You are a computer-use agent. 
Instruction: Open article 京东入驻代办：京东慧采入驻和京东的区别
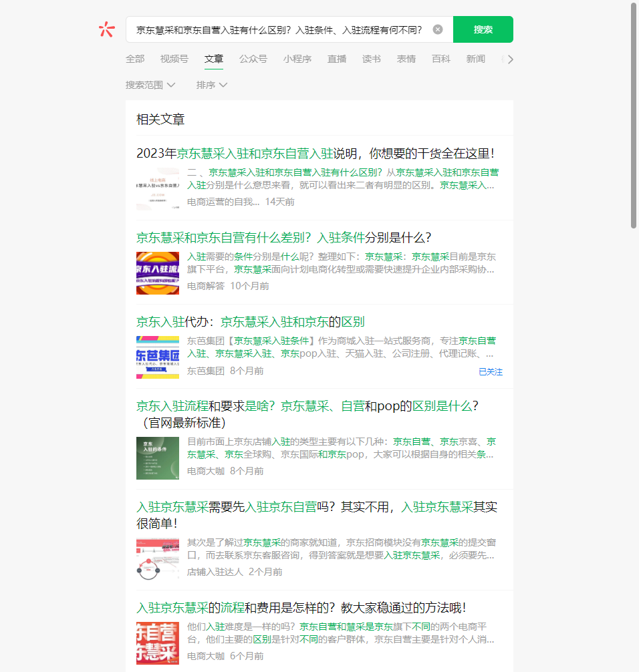[251, 322]
